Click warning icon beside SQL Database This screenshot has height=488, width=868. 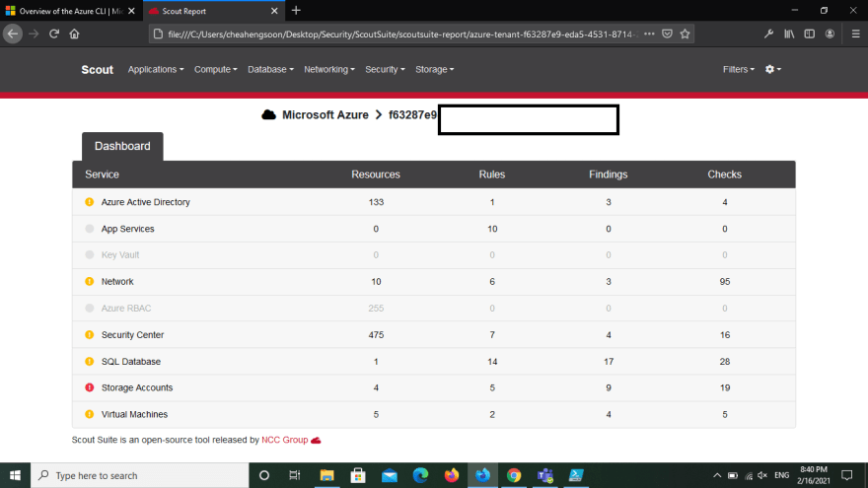click(89, 361)
